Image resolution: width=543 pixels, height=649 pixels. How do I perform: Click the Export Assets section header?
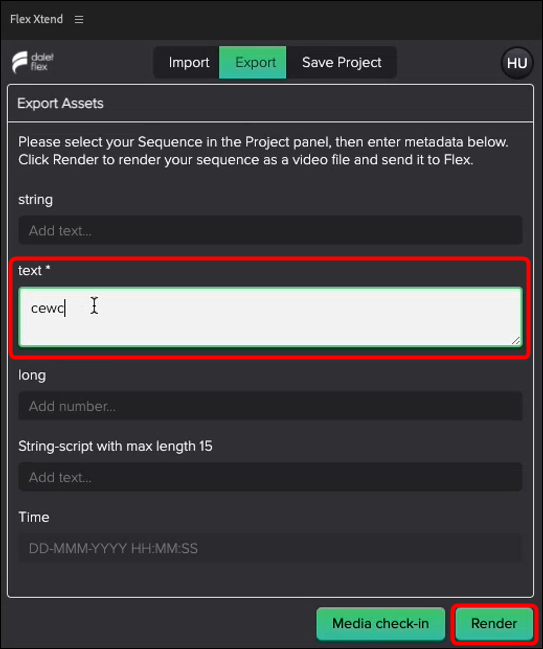[x=60, y=103]
